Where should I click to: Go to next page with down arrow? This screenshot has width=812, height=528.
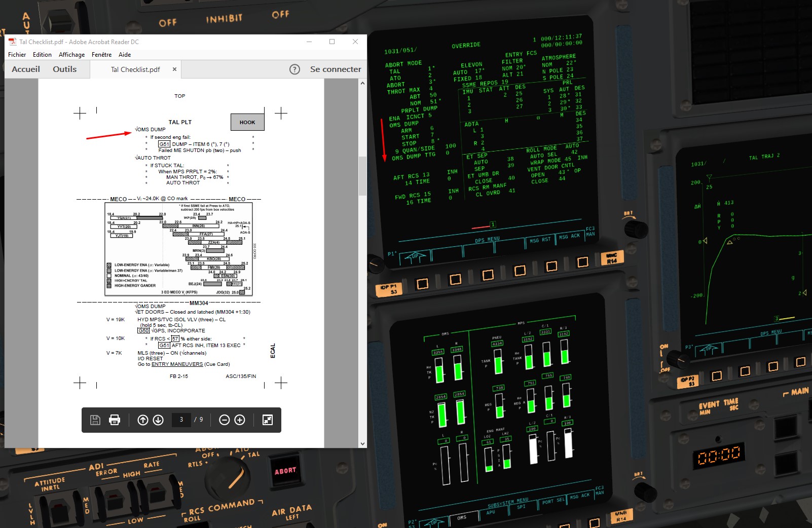[x=158, y=420]
